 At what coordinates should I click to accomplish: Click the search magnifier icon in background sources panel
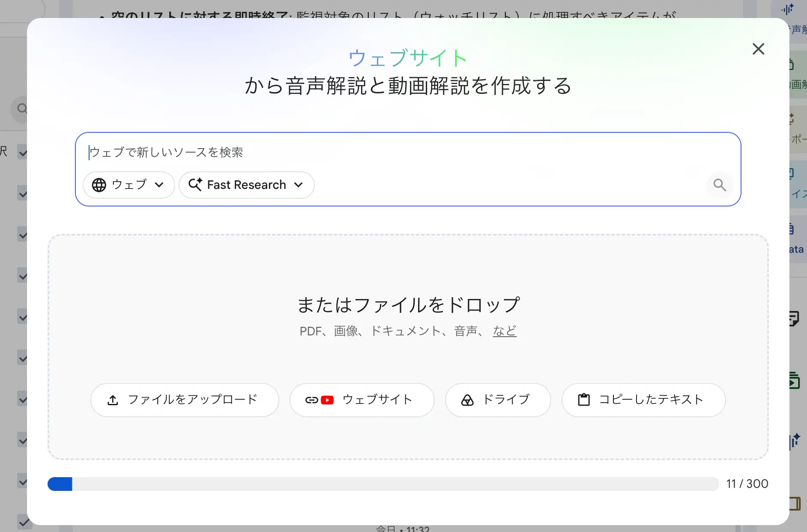(22, 108)
